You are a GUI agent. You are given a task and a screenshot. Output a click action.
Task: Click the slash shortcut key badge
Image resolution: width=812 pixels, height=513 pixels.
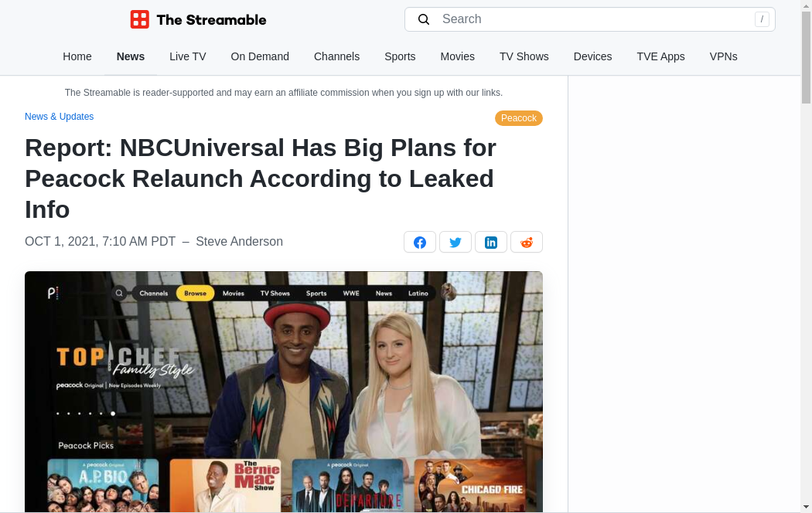coord(762,19)
